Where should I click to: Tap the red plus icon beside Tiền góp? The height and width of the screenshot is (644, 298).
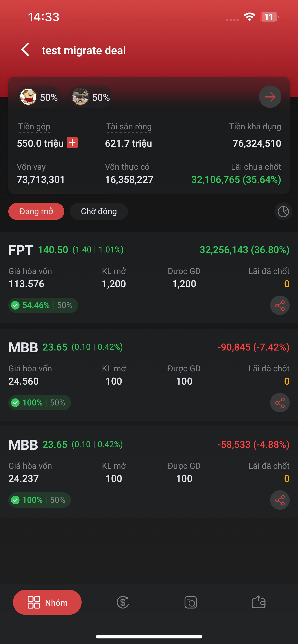point(72,143)
